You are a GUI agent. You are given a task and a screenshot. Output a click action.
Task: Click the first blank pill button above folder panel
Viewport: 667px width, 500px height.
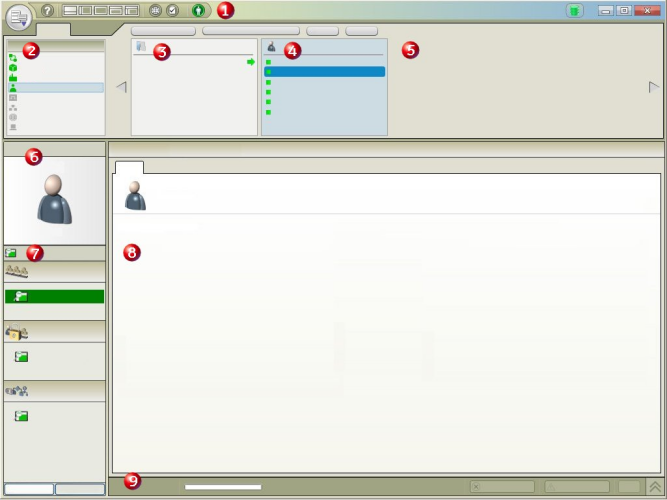[x=163, y=31]
